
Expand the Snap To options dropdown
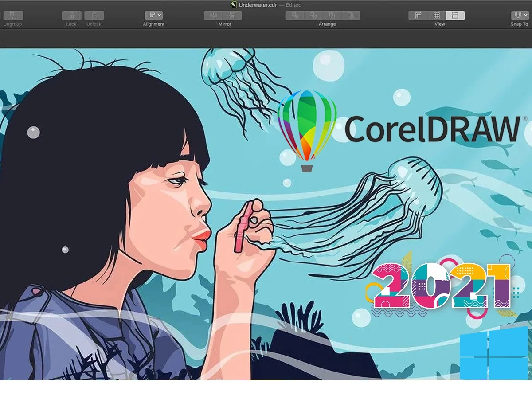[526, 15]
